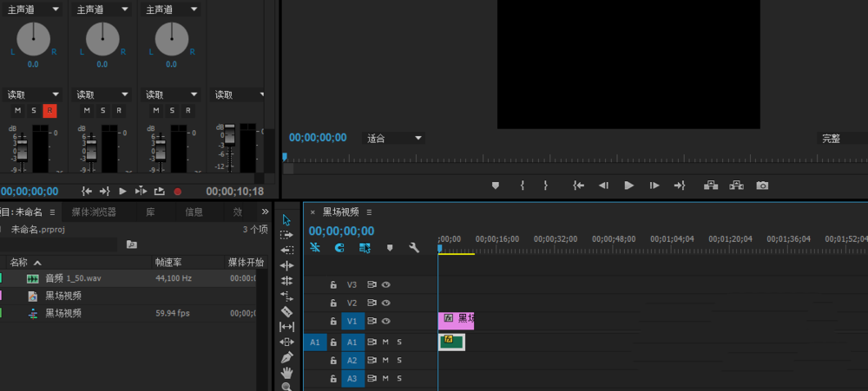Image resolution: width=868 pixels, height=391 pixels.
Task: Select the Razor tool
Action: (x=286, y=311)
